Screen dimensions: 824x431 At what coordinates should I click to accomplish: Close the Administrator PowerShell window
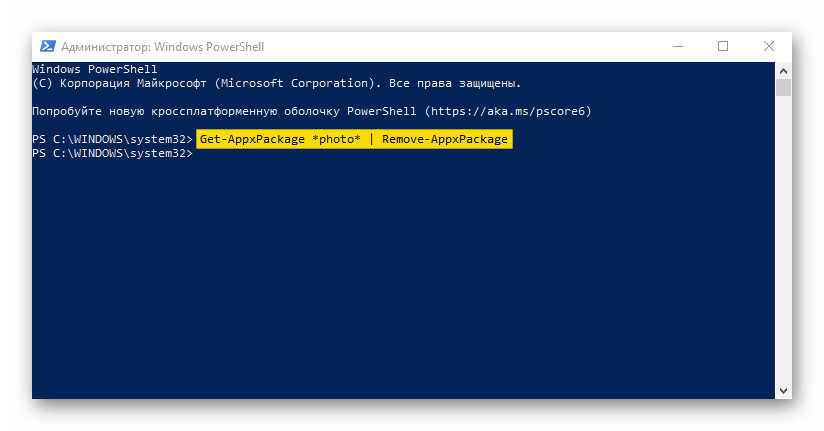769,47
